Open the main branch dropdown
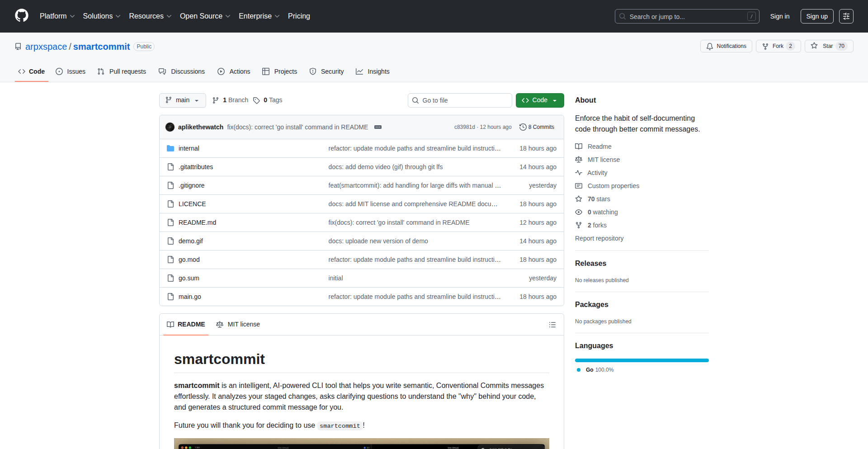Screen dimensions: 868x449 click(x=182, y=100)
